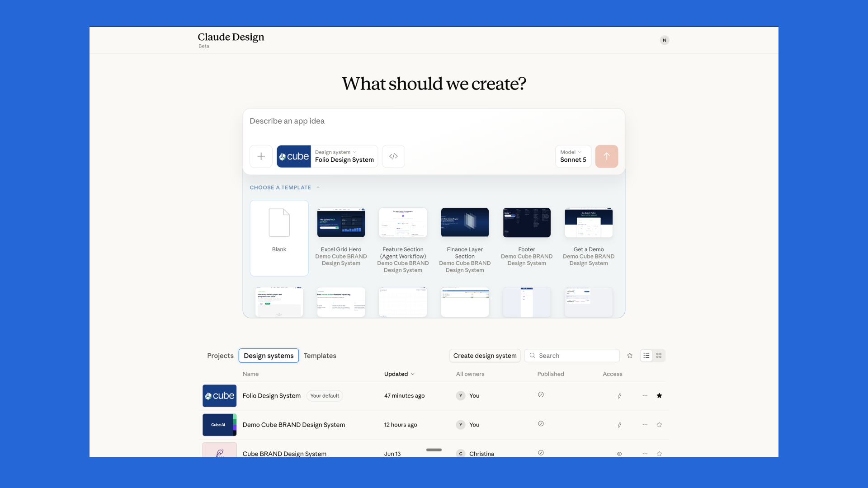Screen dimensions: 868x488
Task: Click the Folio Design System cube thumbnail
Action: [x=220, y=396]
